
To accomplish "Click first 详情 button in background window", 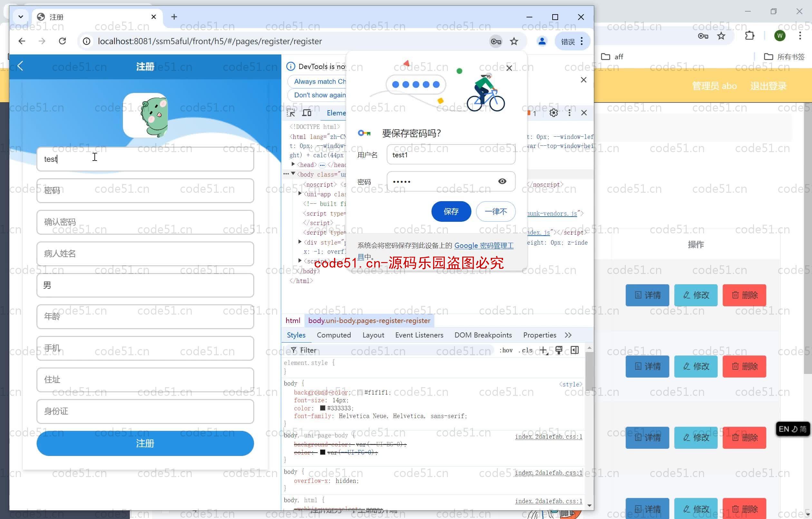I will coord(647,295).
